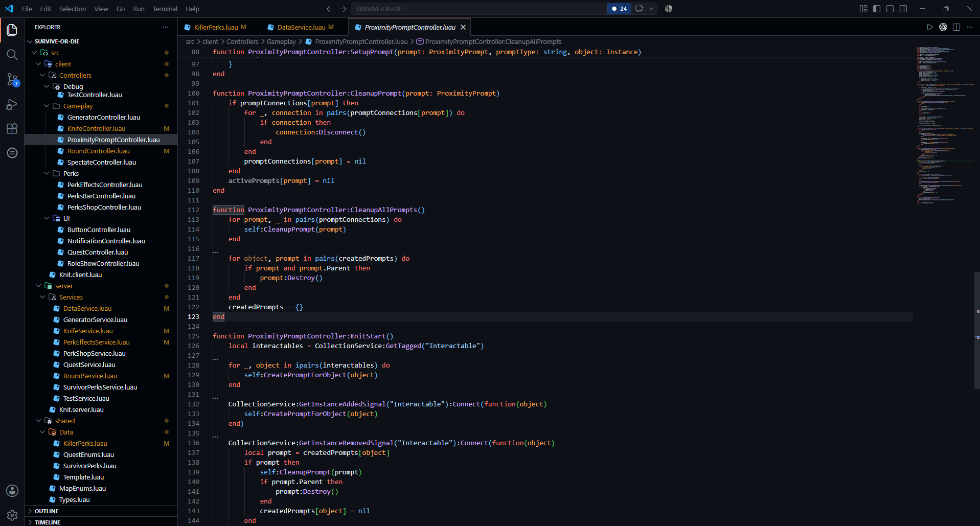Open the View menu
This screenshot has width=980, height=526.
coord(101,9)
